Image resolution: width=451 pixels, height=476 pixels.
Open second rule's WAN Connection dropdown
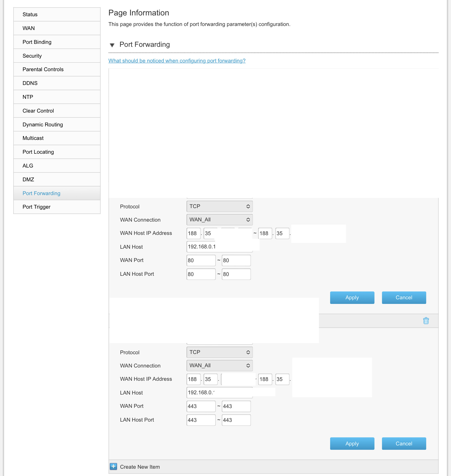click(220, 366)
